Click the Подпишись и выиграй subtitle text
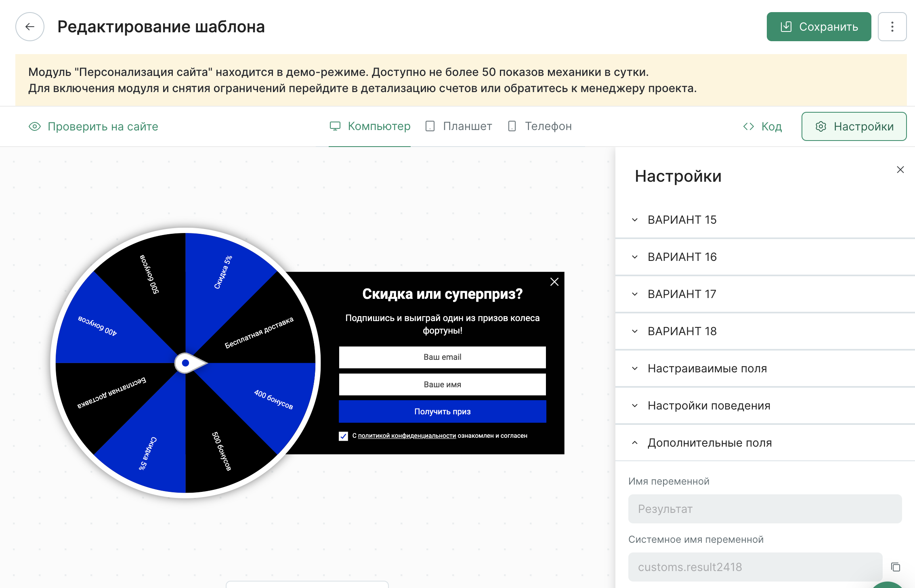 tap(442, 324)
